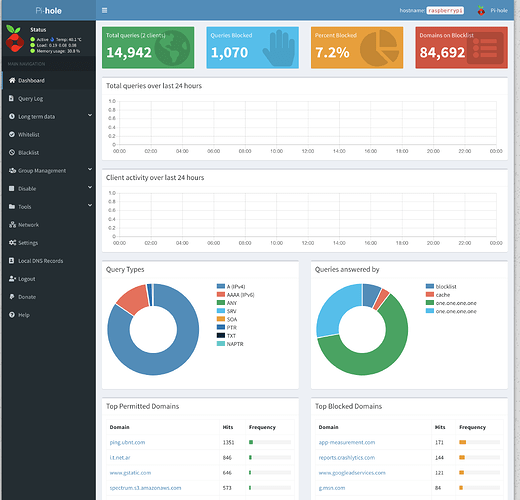Open Network using its nodes icon
Image resolution: width=520 pixels, height=500 pixels.
coord(12,225)
